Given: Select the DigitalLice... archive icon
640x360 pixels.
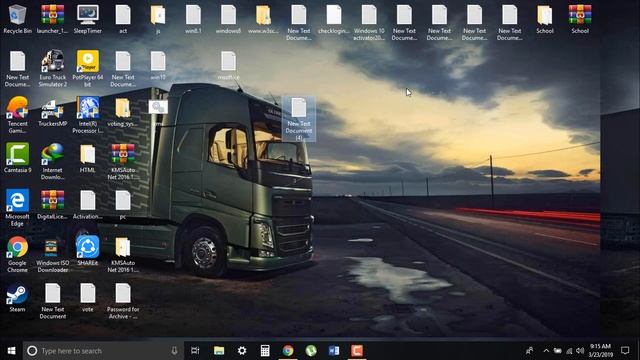Looking at the screenshot, I should (x=53, y=204).
